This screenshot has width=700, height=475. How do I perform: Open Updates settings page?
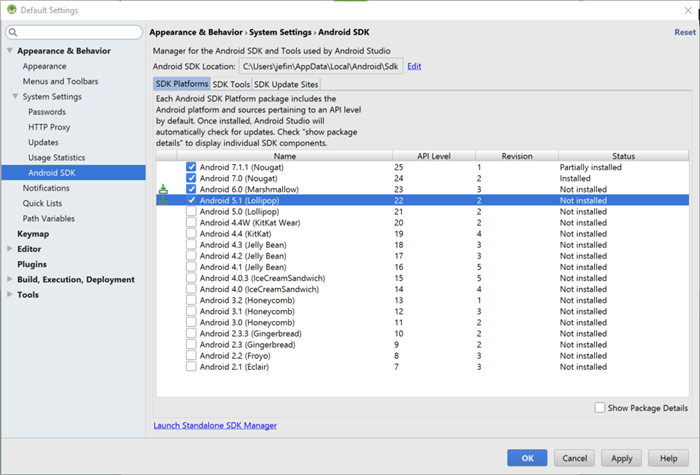[x=43, y=142]
